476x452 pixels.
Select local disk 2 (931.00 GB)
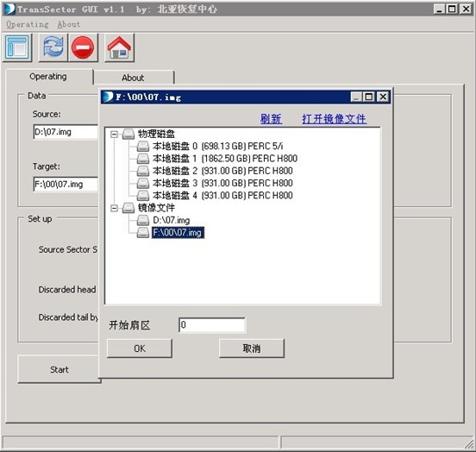215,171
